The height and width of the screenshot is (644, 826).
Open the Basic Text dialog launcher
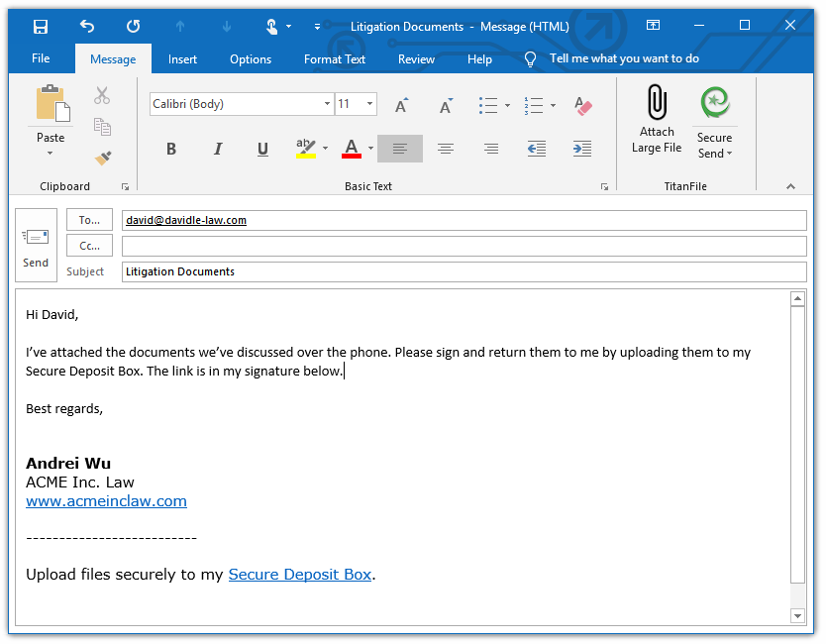604,186
